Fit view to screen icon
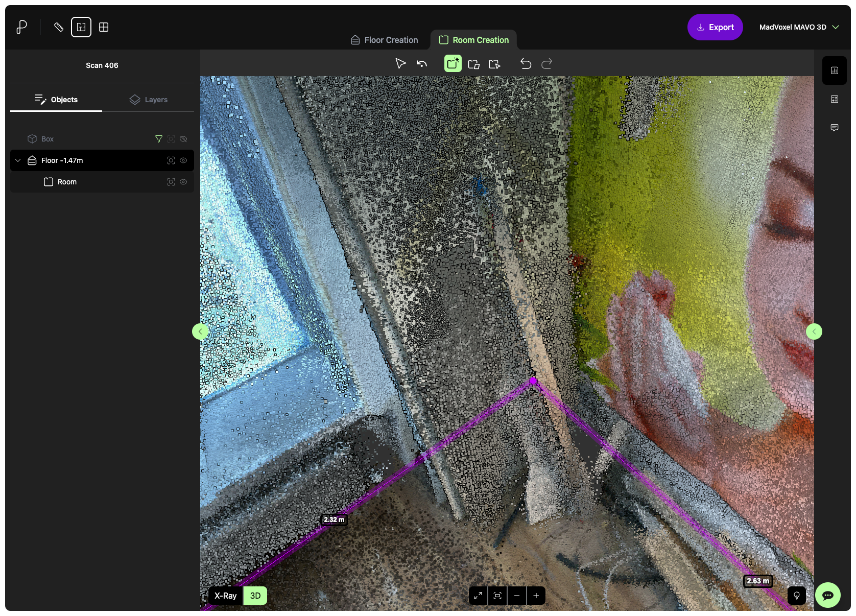 (497, 596)
